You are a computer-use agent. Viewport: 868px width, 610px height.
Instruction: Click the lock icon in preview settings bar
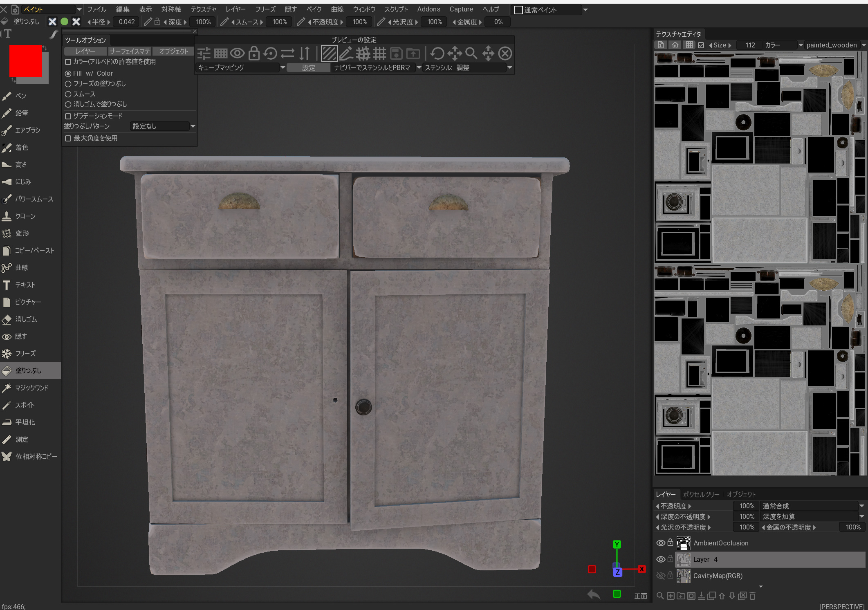click(x=254, y=53)
